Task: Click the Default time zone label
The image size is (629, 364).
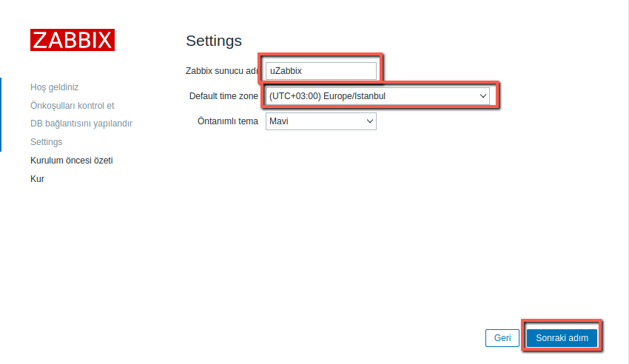Action: point(223,96)
